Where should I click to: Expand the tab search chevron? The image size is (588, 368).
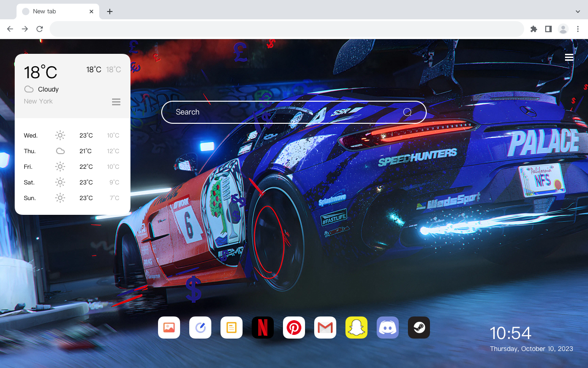(578, 11)
